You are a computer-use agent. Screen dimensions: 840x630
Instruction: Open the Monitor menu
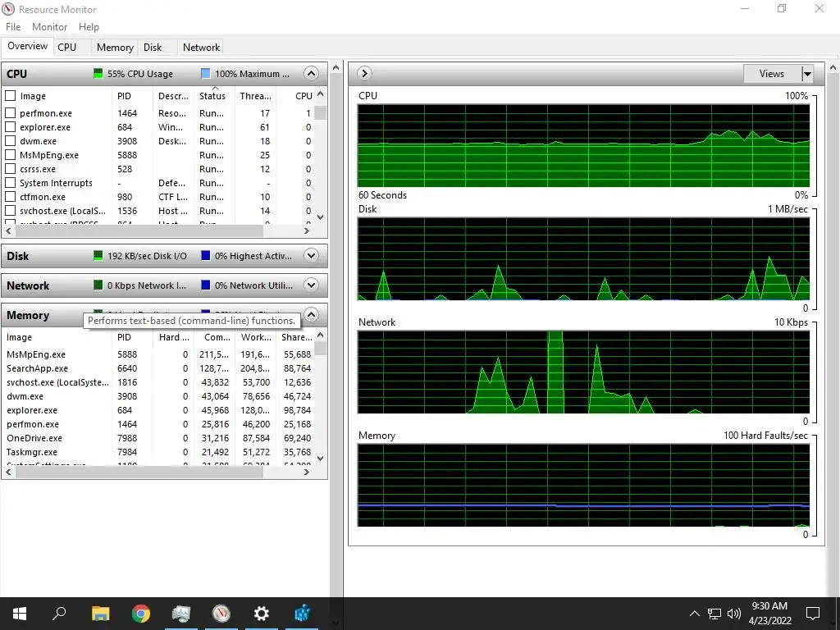(x=49, y=27)
